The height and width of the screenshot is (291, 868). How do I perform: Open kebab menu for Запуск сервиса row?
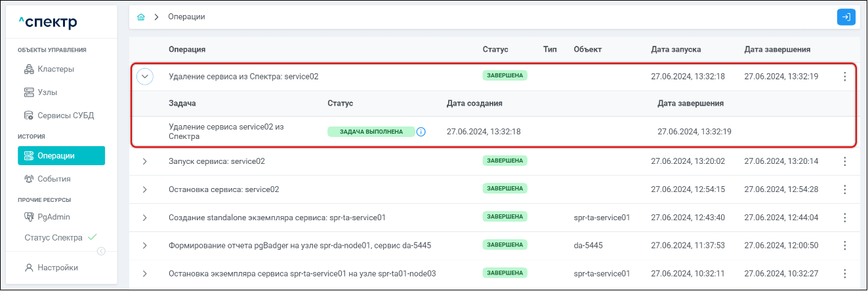pyautogui.click(x=844, y=161)
